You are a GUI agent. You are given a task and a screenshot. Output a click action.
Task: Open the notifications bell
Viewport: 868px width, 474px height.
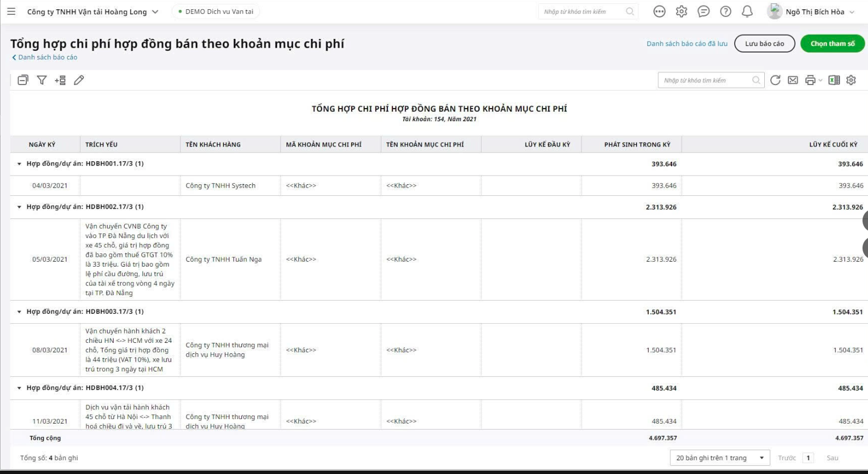(x=747, y=12)
